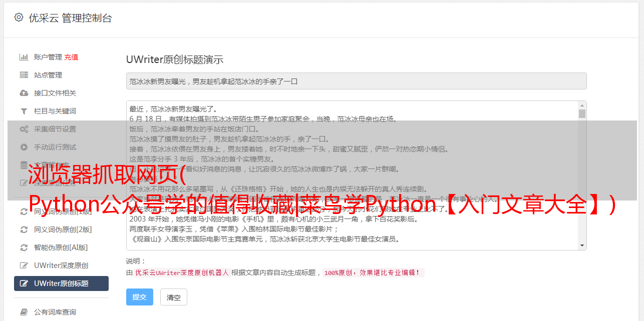Click the 手动运行测试 play icon
The image size is (644, 321).
tap(24, 147)
